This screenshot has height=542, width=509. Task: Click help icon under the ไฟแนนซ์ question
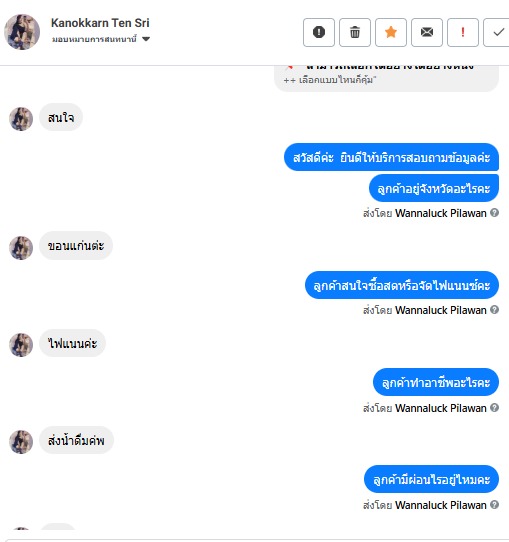tap(494, 310)
